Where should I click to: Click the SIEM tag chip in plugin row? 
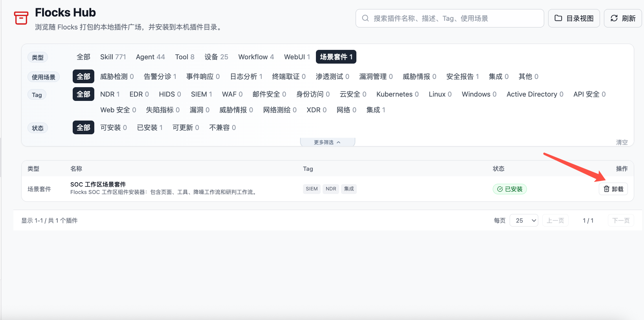coord(312,189)
